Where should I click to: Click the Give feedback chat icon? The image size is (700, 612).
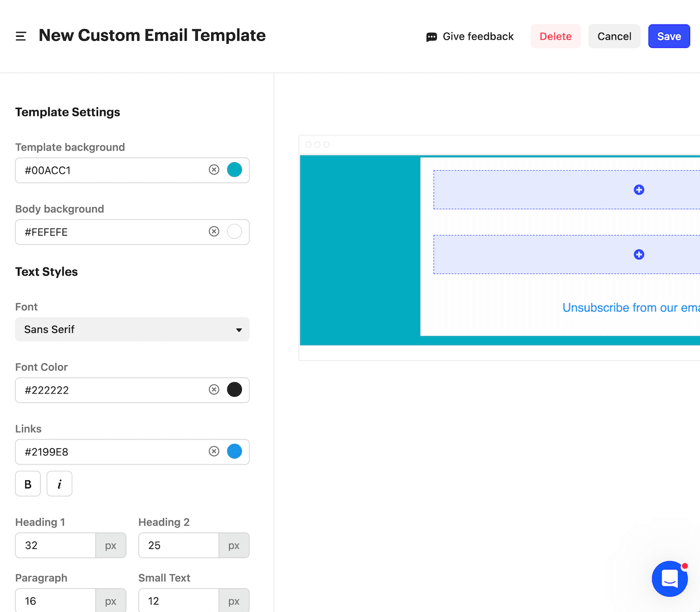tap(432, 37)
